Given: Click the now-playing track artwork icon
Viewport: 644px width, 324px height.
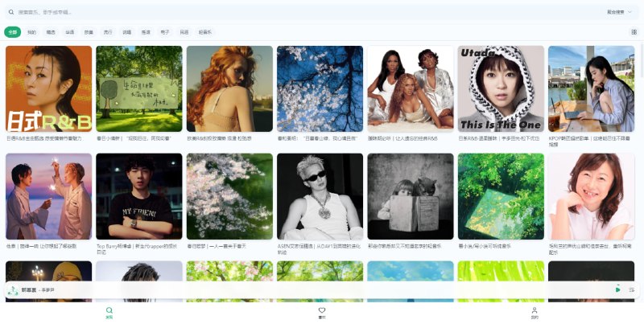Looking at the screenshot, I should pos(13,290).
